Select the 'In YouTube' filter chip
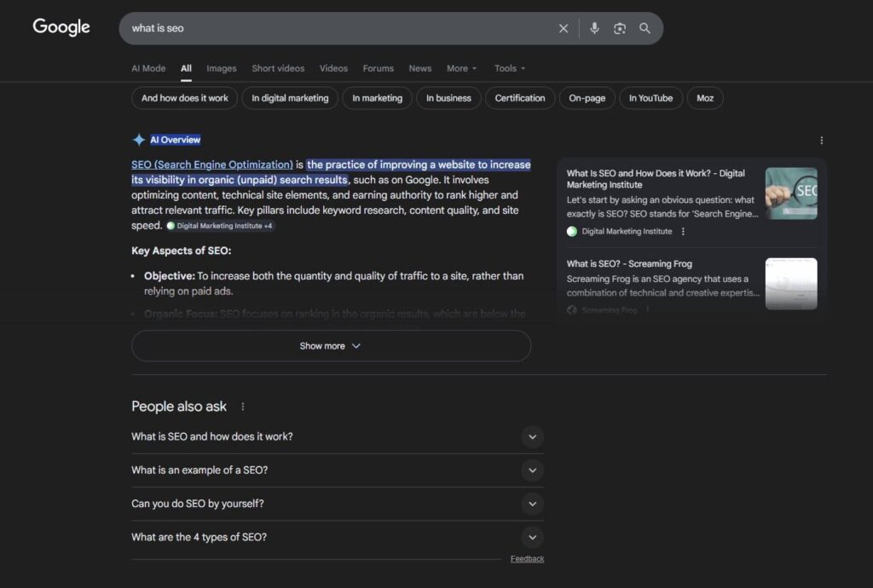Image resolution: width=873 pixels, height=588 pixels. point(650,98)
